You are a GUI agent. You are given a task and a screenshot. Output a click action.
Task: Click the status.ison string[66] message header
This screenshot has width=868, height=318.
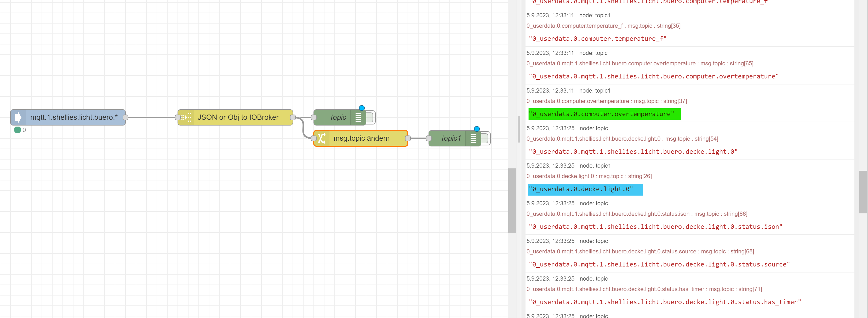point(637,214)
